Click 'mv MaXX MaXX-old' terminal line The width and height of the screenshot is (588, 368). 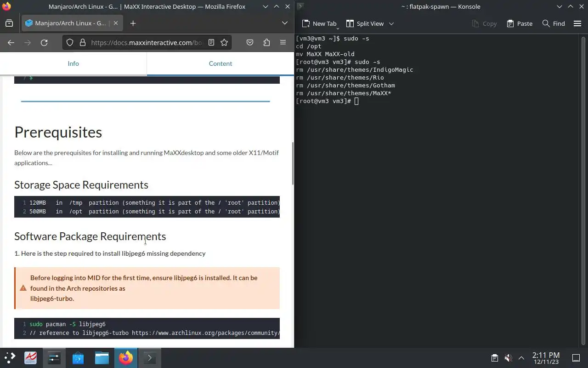coord(325,54)
